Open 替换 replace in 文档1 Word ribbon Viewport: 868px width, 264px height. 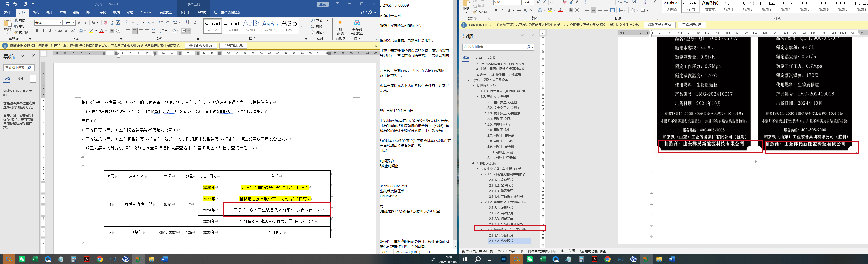(317, 27)
